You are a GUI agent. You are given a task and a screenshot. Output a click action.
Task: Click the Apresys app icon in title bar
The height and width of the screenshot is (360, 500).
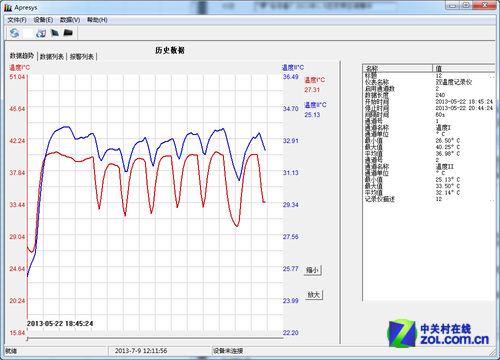click(x=8, y=8)
